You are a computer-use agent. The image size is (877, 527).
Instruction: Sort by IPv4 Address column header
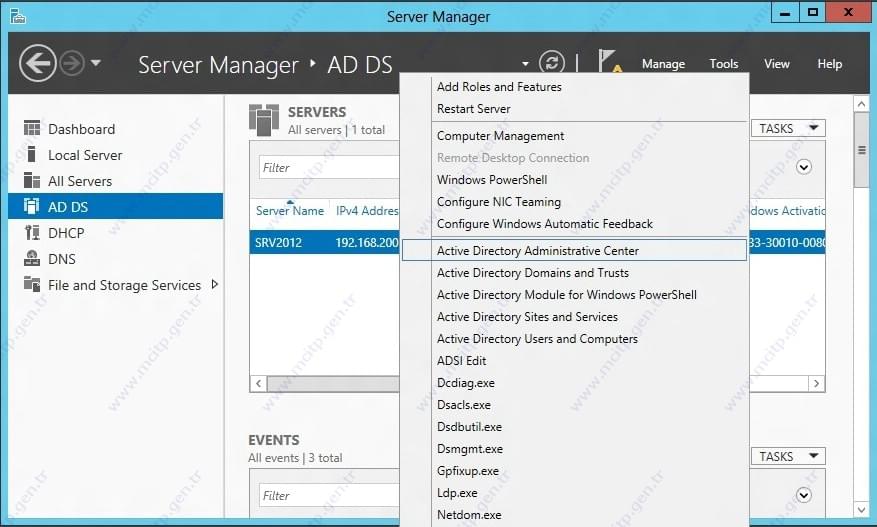tap(367, 211)
